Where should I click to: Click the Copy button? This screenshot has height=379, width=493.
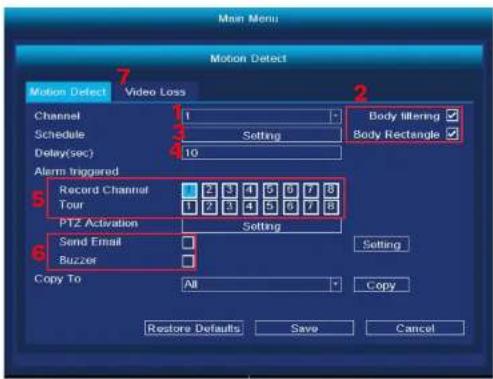[x=382, y=285]
